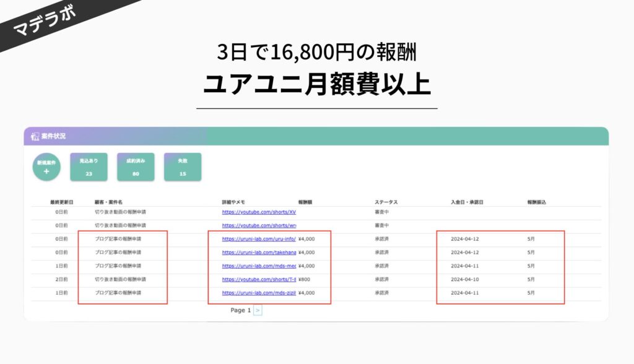
Task: Open the uruni-lab.com/takehana link
Action: coord(259,253)
